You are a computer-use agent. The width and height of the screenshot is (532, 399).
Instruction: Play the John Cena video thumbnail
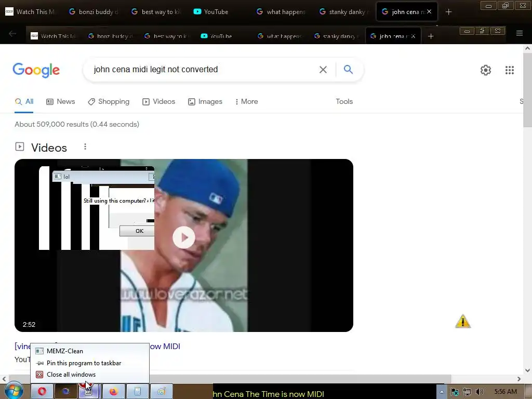[x=184, y=237]
